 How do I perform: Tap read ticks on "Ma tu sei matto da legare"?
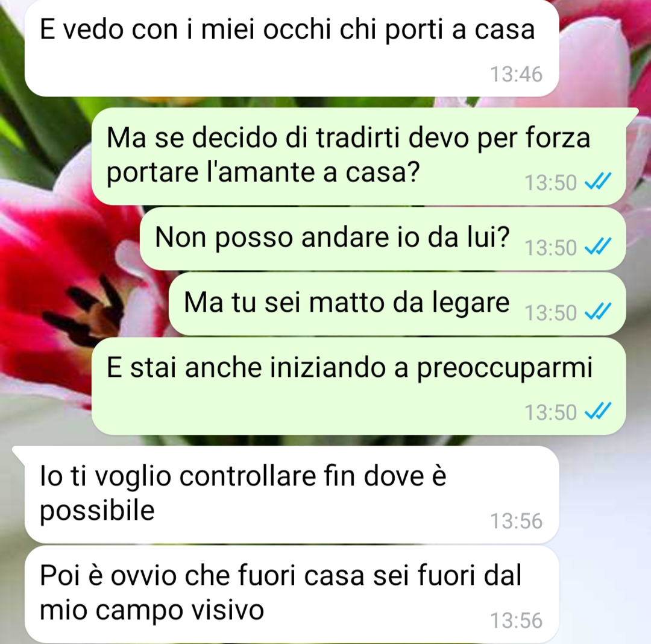[598, 311]
